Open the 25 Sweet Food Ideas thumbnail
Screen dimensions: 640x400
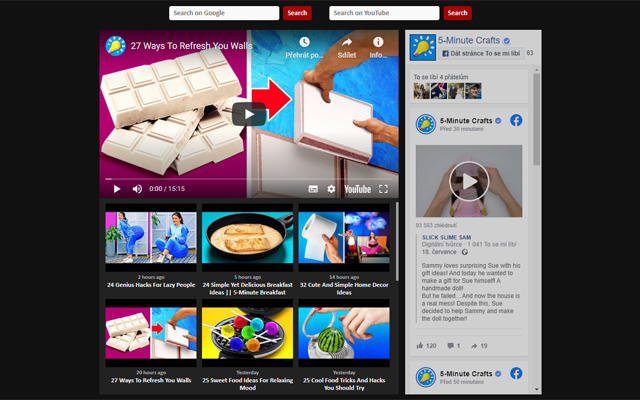(247, 333)
